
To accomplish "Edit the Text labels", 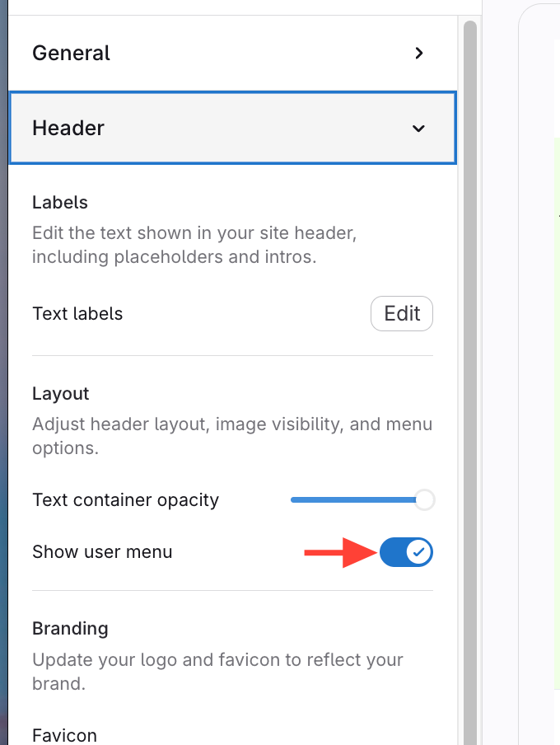I will (x=402, y=314).
